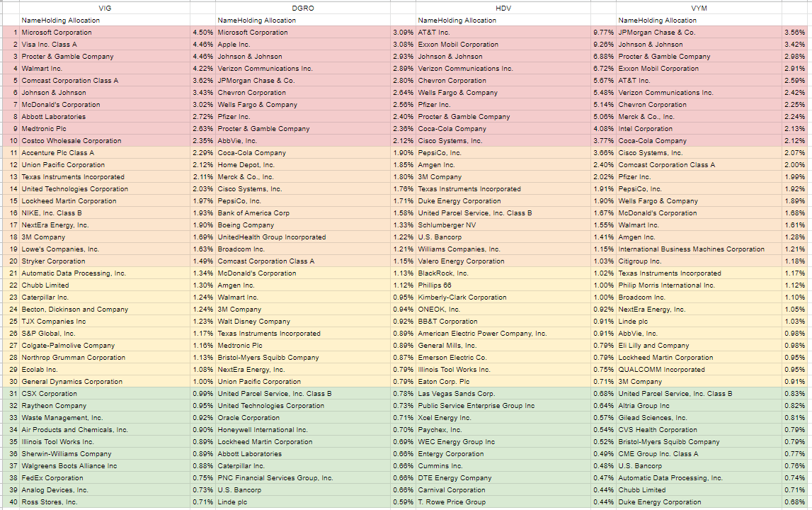
Task: Click the 9.77% allocation cell
Action: click(603, 32)
